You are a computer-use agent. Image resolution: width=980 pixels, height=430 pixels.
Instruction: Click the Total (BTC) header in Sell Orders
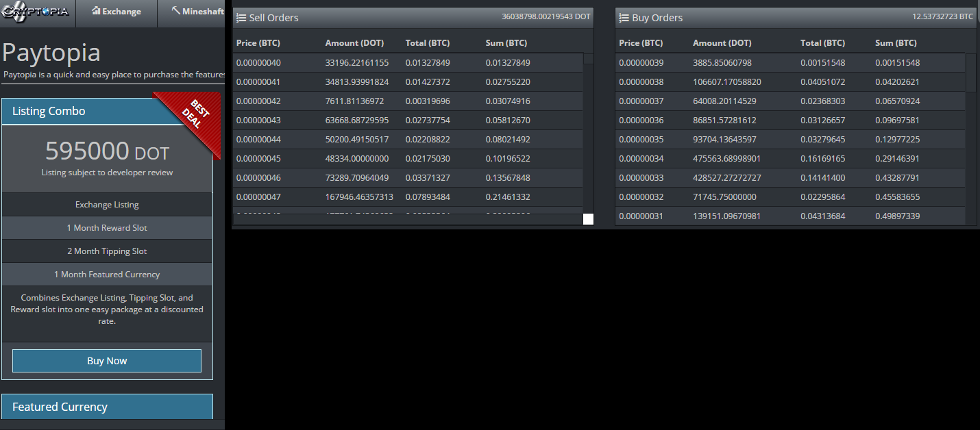click(428, 43)
